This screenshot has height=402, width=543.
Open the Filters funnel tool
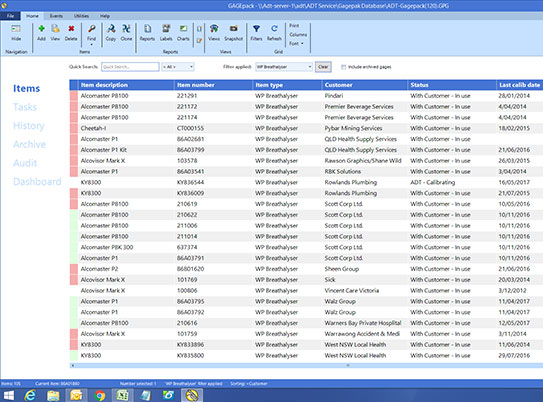click(x=256, y=33)
